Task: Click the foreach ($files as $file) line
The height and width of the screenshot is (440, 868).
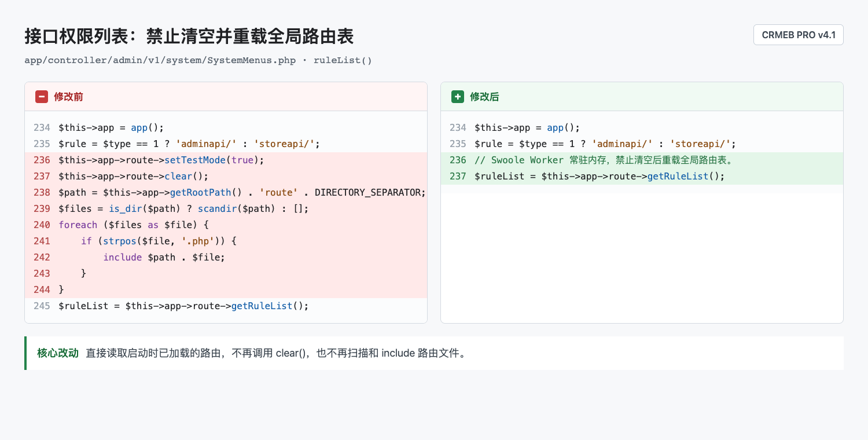Action: pos(226,225)
